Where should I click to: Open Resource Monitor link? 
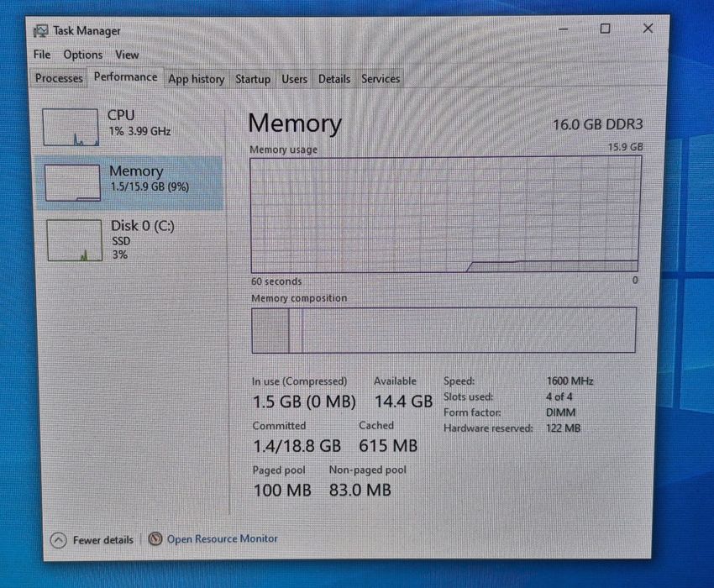223,538
